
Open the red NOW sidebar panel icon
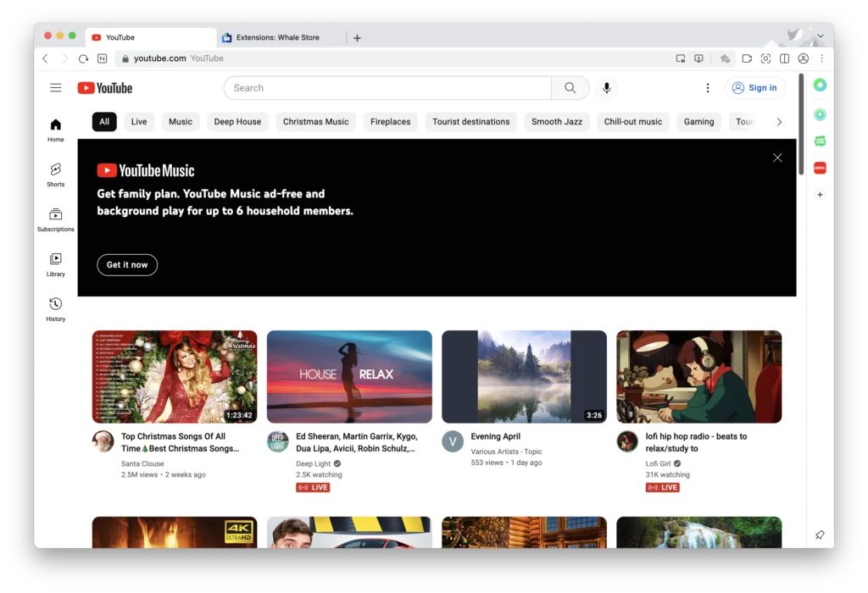click(820, 168)
